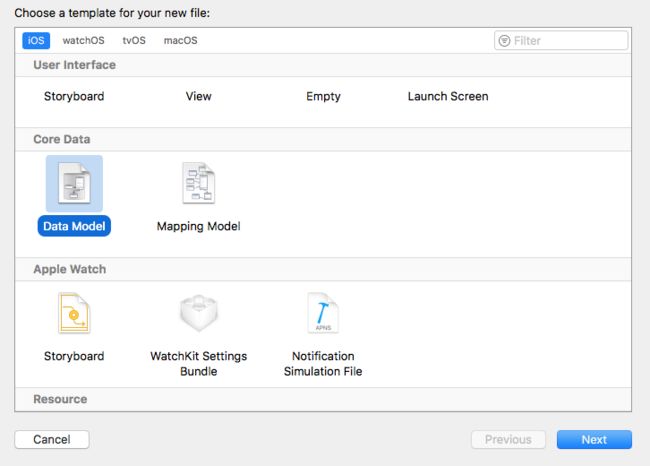
Task: Pick the WatchKit Settings Bundle icon
Action: coord(199,313)
